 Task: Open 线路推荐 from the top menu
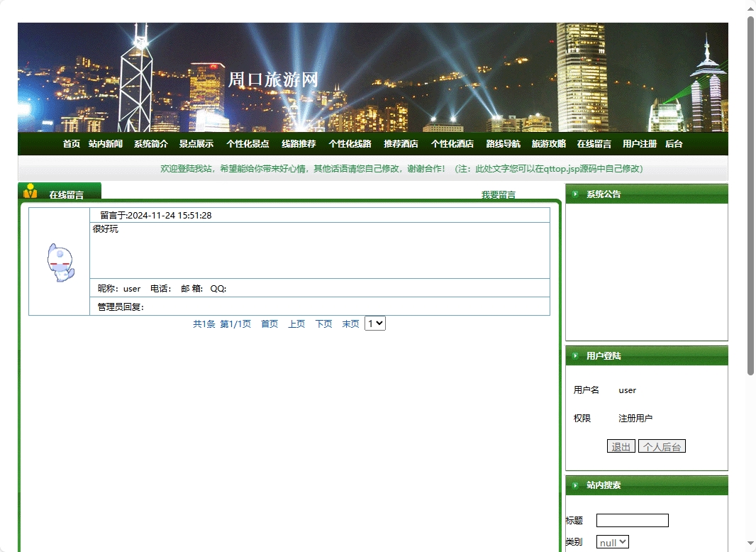298,143
